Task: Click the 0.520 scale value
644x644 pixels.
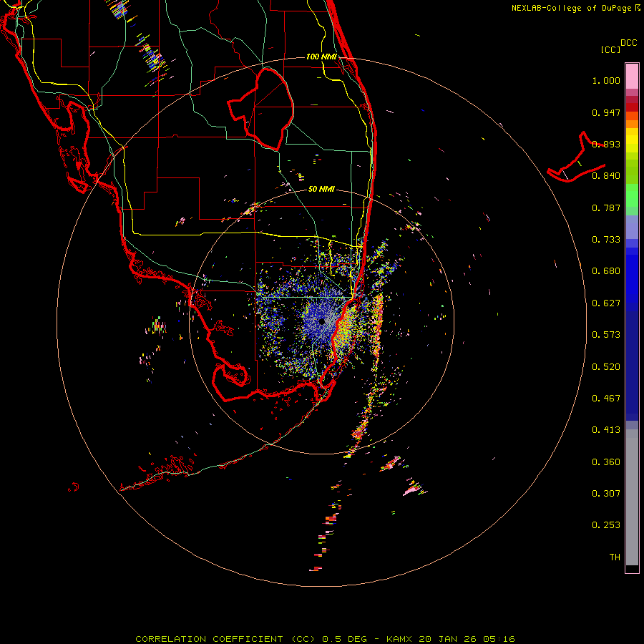Action: coord(606,367)
